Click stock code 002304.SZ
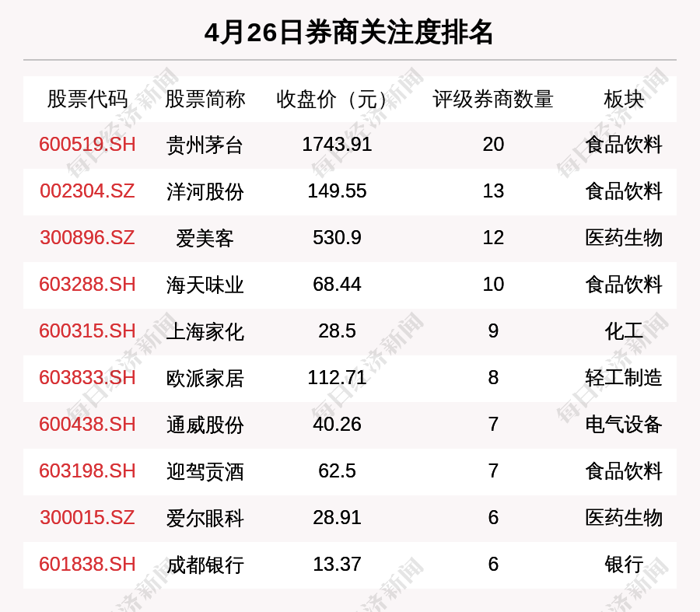The width and height of the screenshot is (700, 612). pos(87,191)
